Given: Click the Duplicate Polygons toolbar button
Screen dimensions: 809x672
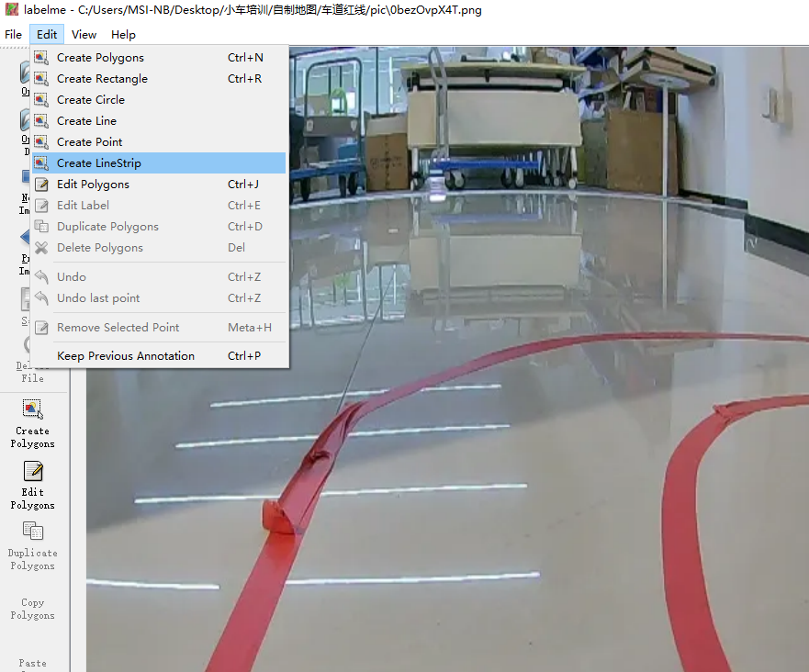Looking at the screenshot, I should (32, 545).
